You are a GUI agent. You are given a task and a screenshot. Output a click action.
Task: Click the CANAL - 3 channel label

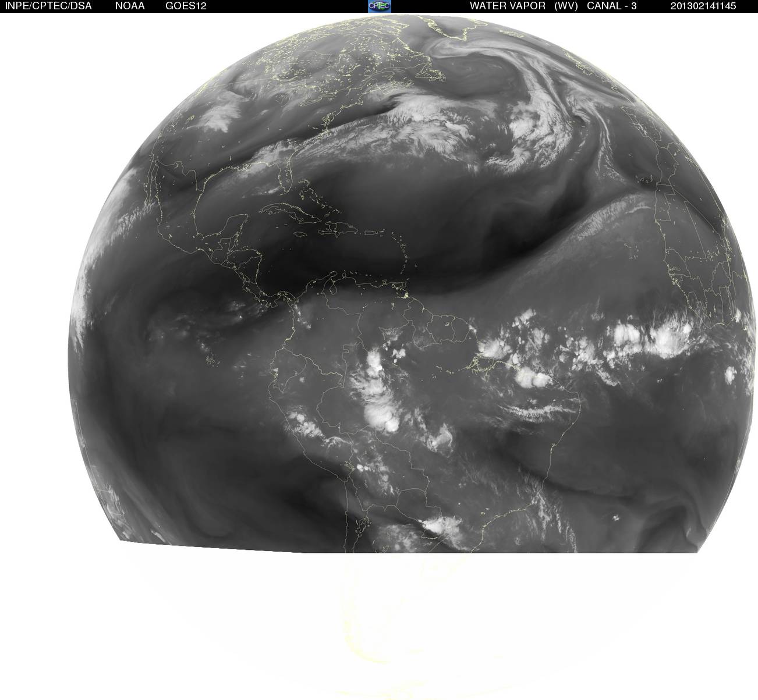pyautogui.click(x=612, y=6)
